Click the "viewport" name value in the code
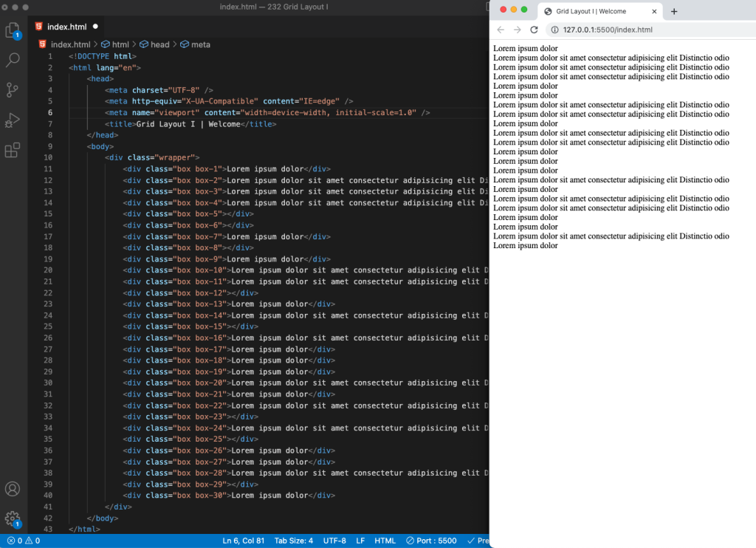 (179, 113)
